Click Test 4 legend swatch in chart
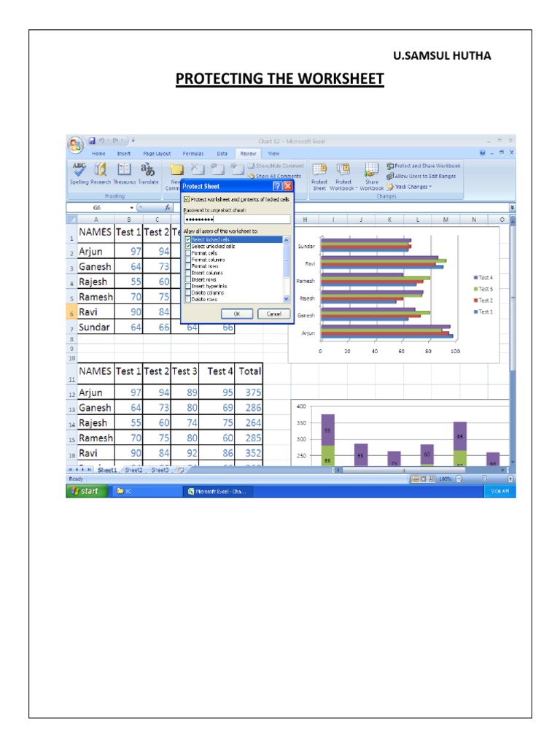Viewport: 560px width, 747px height. (x=475, y=277)
